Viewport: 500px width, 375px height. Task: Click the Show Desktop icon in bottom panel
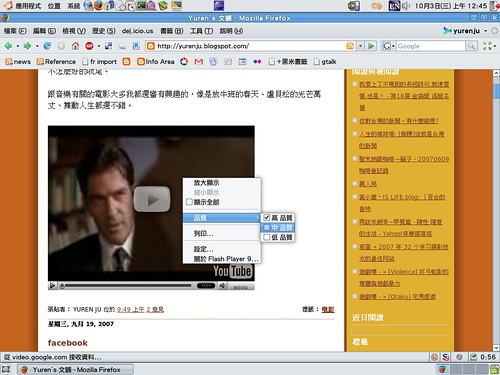[x=6, y=369]
